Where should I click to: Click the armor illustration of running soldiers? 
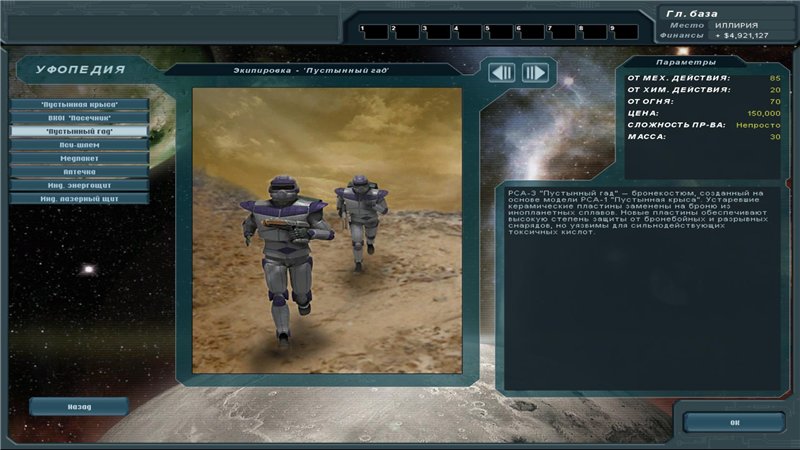coord(327,231)
